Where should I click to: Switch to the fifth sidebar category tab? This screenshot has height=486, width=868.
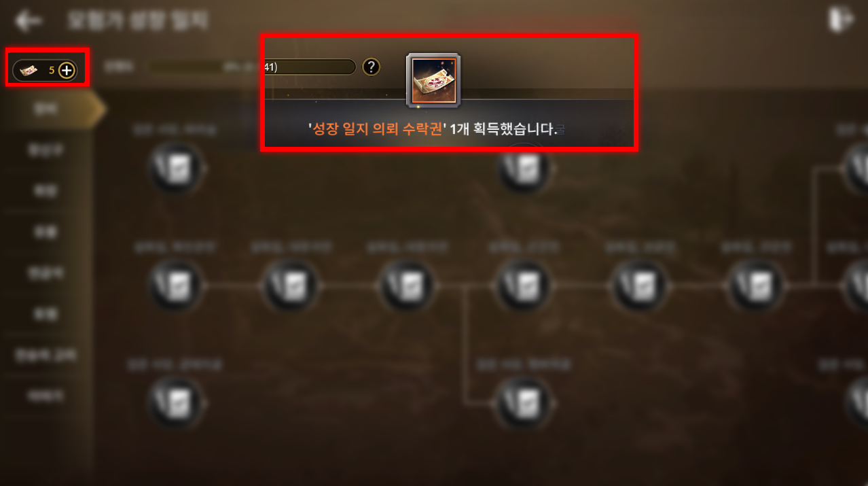[47, 273]
